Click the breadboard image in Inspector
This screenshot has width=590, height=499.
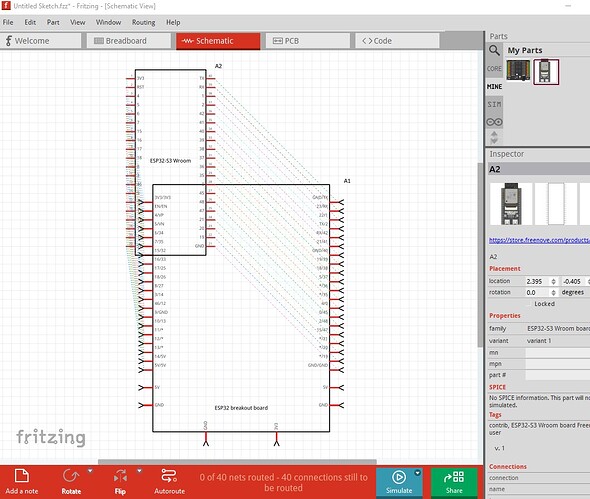(511, 204)
